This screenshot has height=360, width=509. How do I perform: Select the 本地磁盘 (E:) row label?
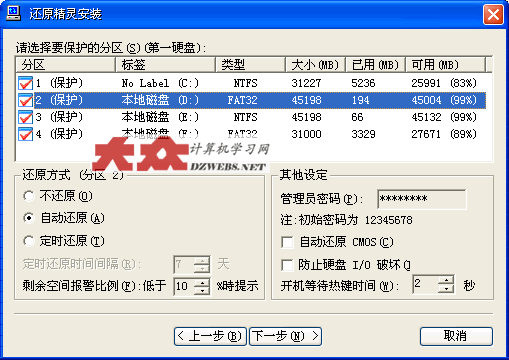(x=160, y=117)
